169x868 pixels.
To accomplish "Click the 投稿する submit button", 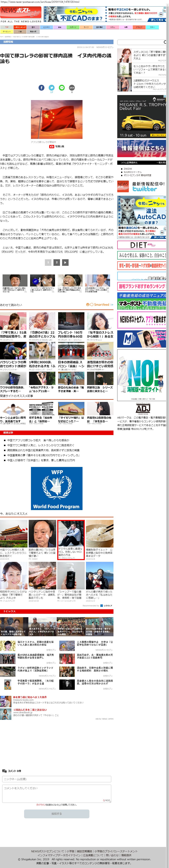I will click(56, 813).
